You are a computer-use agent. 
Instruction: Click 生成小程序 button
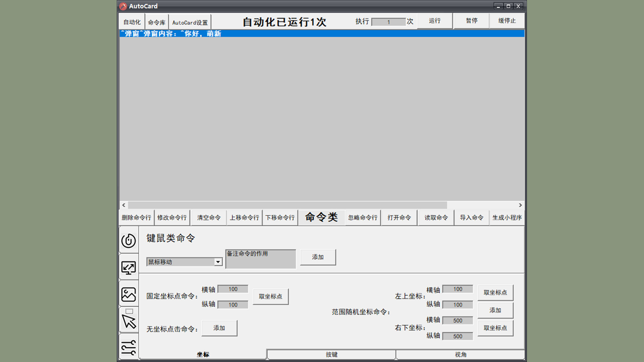(x=507, y=218)
